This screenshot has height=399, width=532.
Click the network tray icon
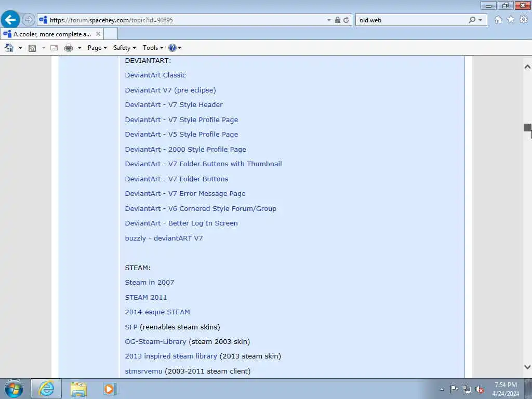(x=467, y=389)
